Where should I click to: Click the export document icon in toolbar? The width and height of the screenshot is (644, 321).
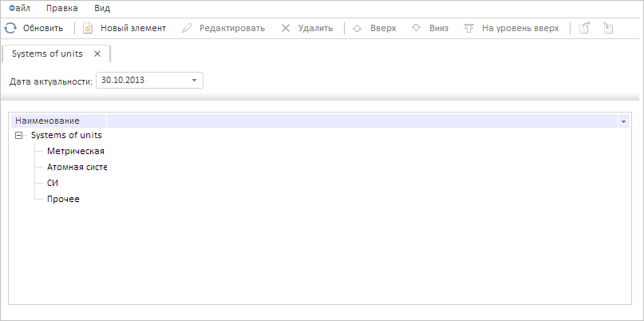click(585, 28)
